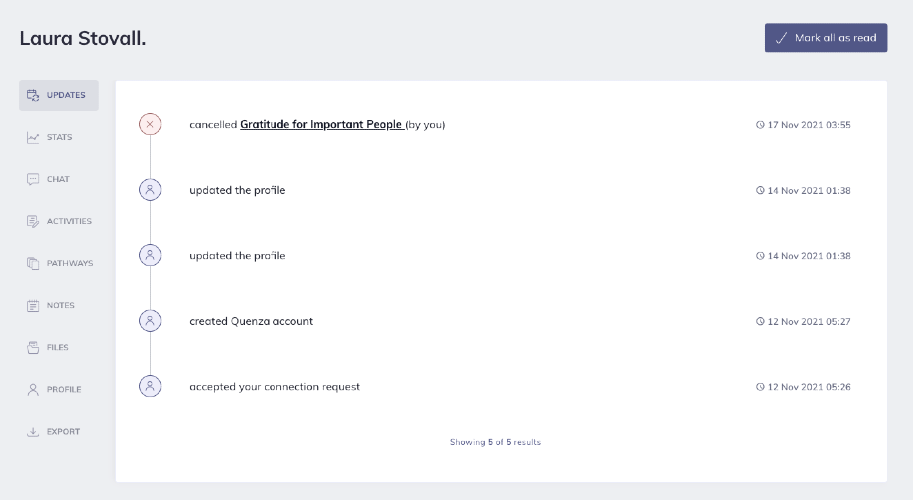913x500 pixels.
Task: Click the timestamp 17 Nov 2021 03:55
Action: click(x=809, y=125)
